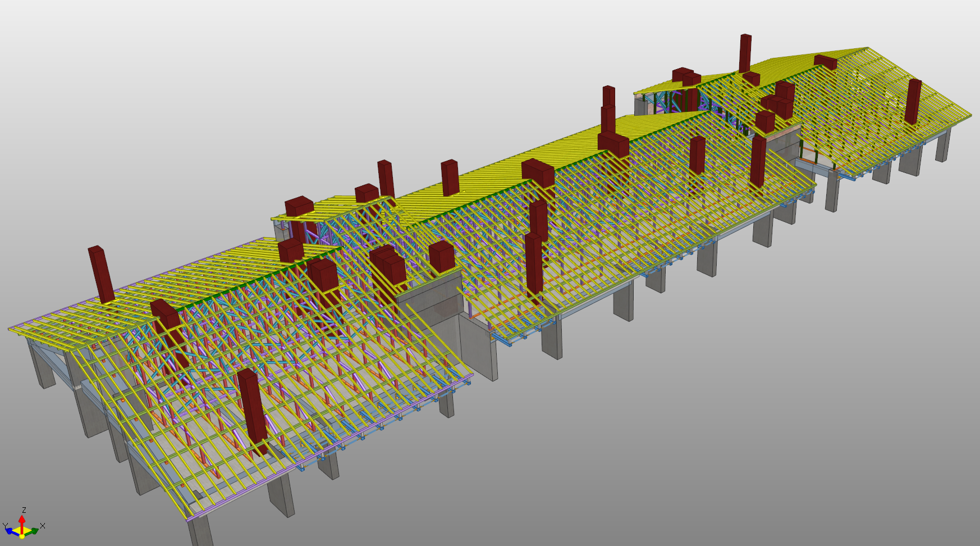
Task: Select the red column on the leftmost flat roof
Action: (x=101, y=274)
